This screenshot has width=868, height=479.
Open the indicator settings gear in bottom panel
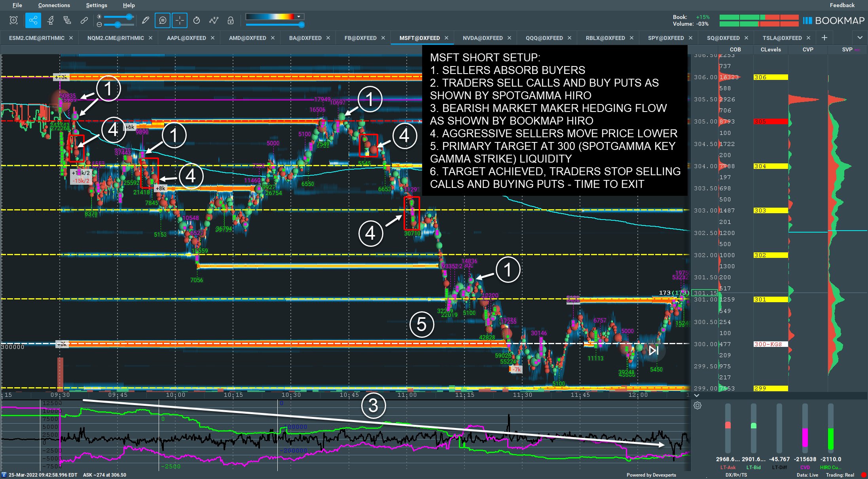(698, 405)
